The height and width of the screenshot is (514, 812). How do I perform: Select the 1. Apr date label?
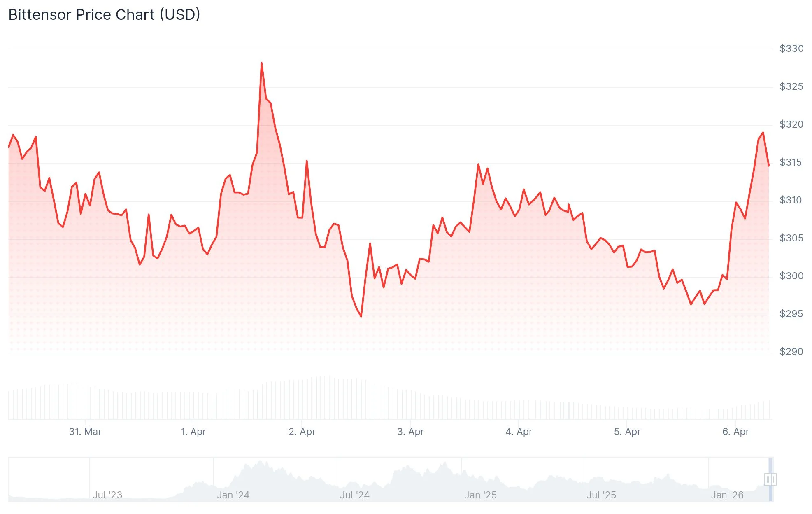[x=193, y=432]
